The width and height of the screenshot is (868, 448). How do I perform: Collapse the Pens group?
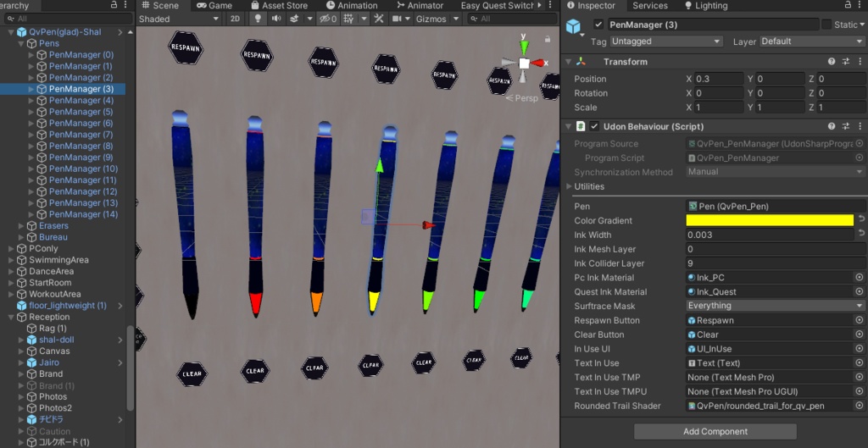20,43
